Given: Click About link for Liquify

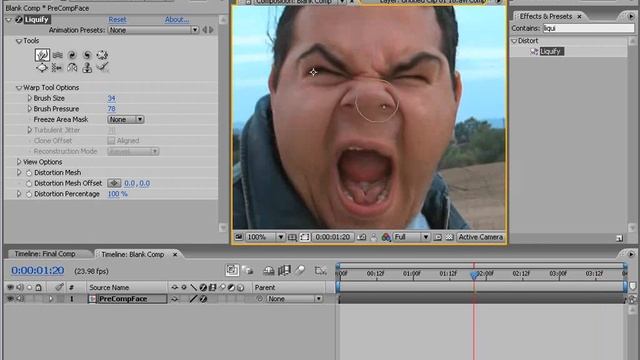Looking at the screenshot, I should [x=177, y=20].
